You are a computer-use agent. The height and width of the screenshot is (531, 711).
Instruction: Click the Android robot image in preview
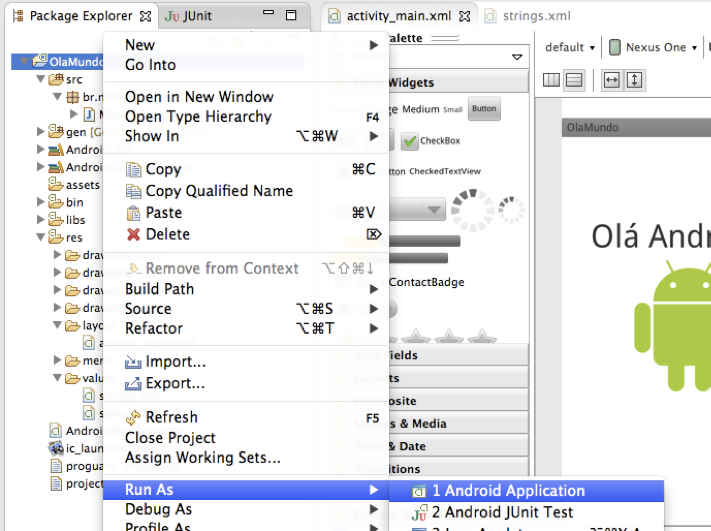673,326
